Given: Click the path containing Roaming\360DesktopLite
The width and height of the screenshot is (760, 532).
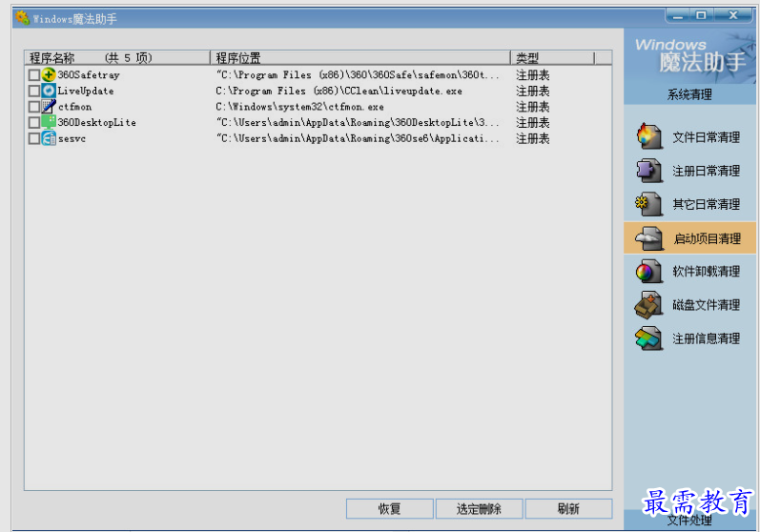Looking at the screenshot, I should pos(358,123).
